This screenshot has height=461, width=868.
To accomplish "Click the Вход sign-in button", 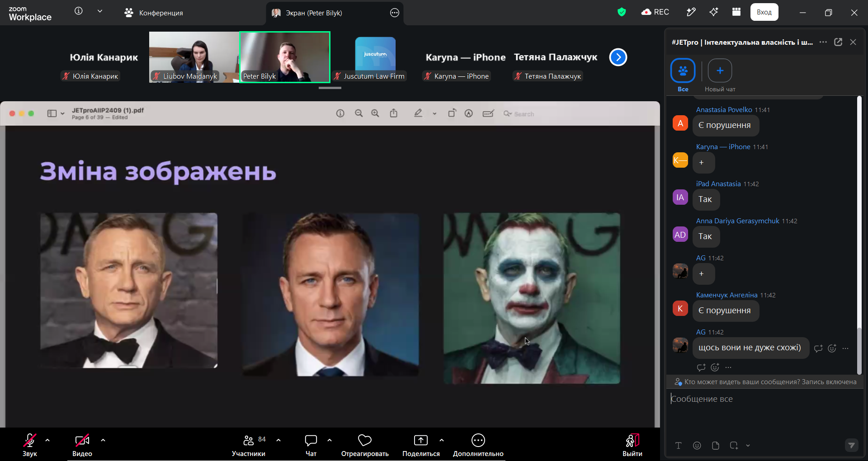I will point(764,12).
